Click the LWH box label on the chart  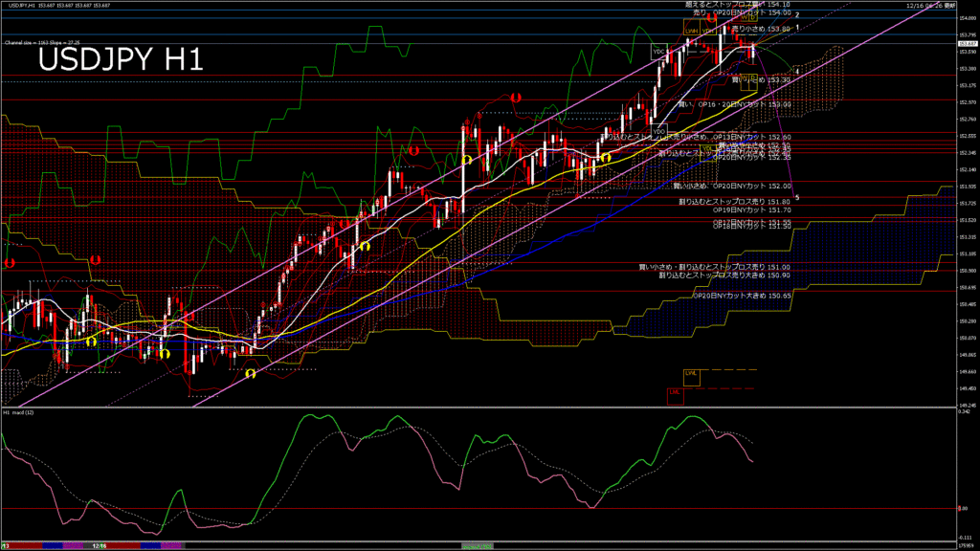tap(691, 32)
